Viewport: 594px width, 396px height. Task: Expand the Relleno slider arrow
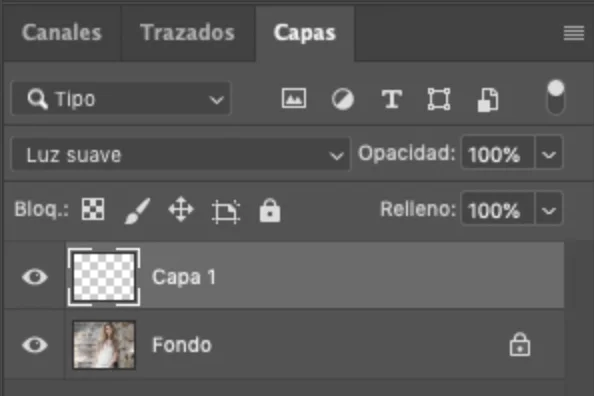(x=549, y=210)
